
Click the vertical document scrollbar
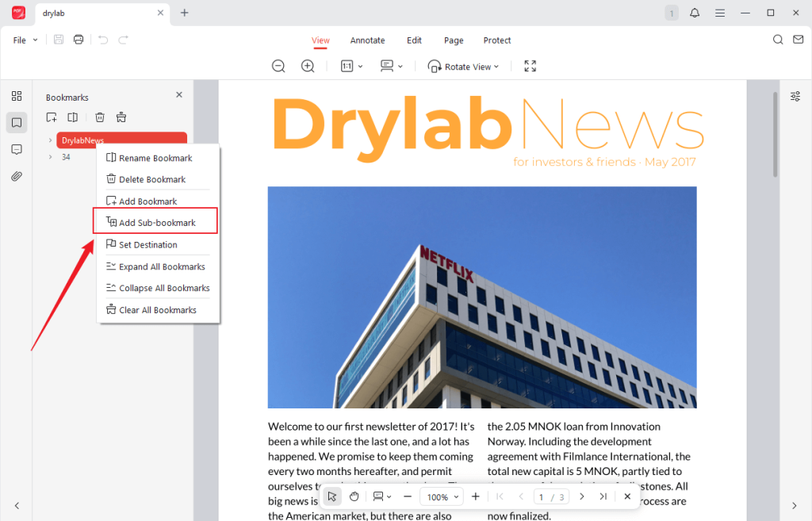point(776,135)
